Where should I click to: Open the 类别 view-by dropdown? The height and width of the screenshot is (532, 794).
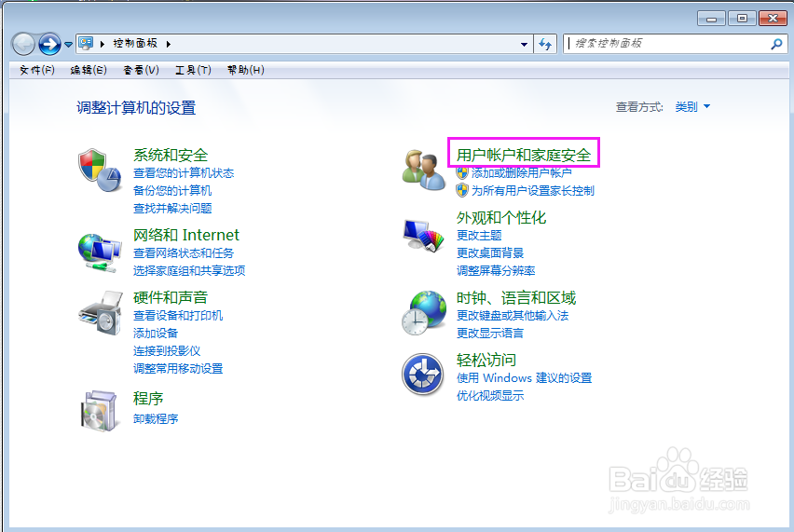coord(692,107)
